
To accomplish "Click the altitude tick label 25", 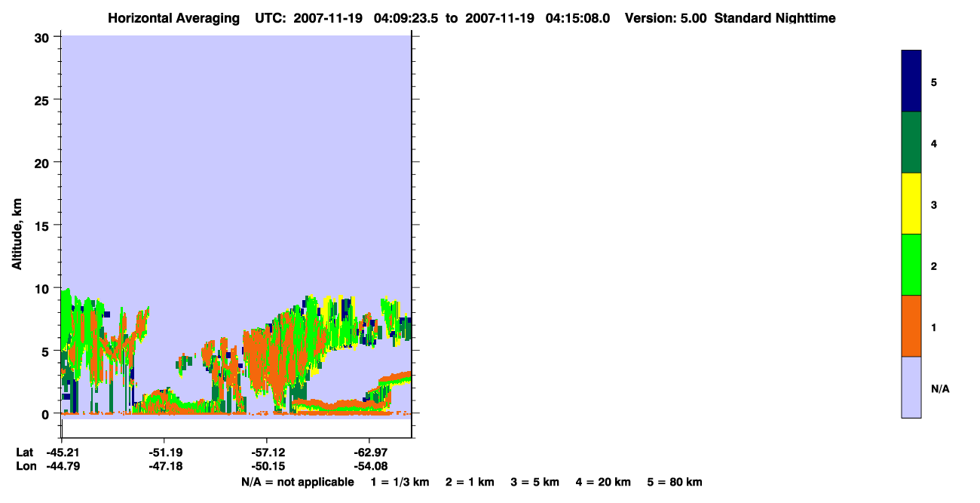I will (44, 100).
